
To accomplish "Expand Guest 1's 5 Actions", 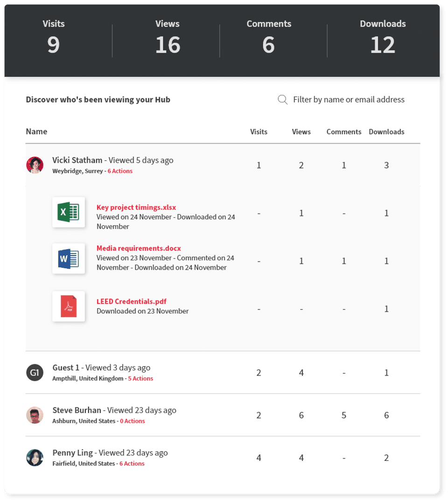I will point(140,378).
